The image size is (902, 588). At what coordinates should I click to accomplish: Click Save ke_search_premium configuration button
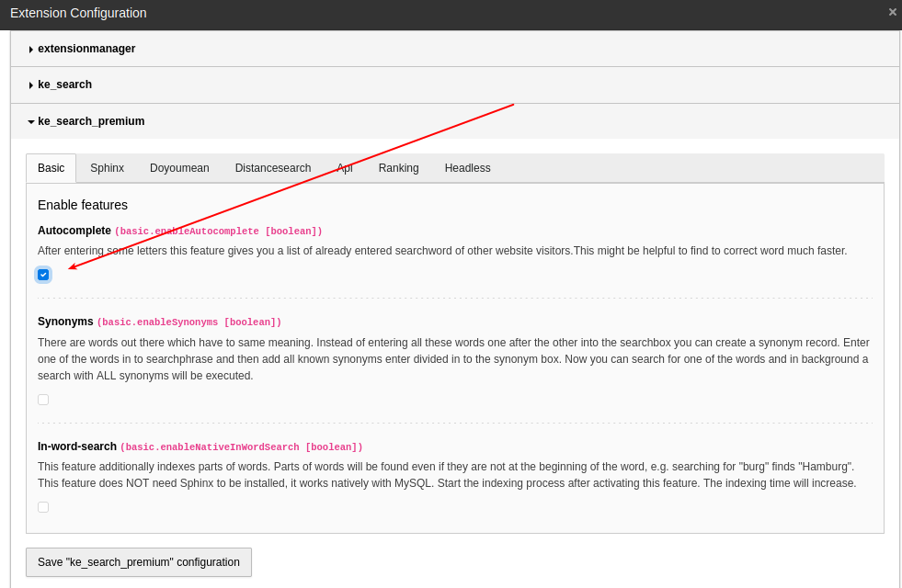138,561
